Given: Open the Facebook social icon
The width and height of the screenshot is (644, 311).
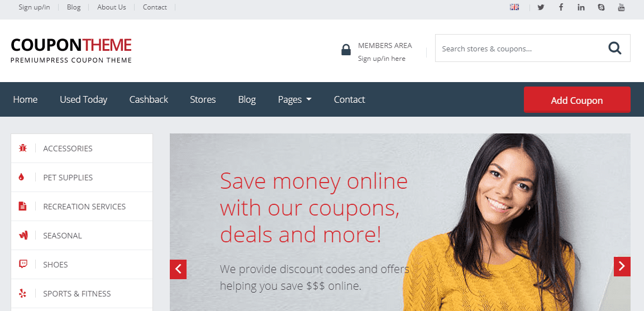Looking at the screenshot, I should 561,7.
